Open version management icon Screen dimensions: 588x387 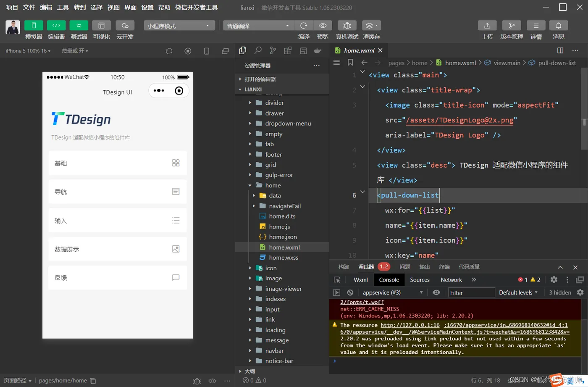(511, 26)
